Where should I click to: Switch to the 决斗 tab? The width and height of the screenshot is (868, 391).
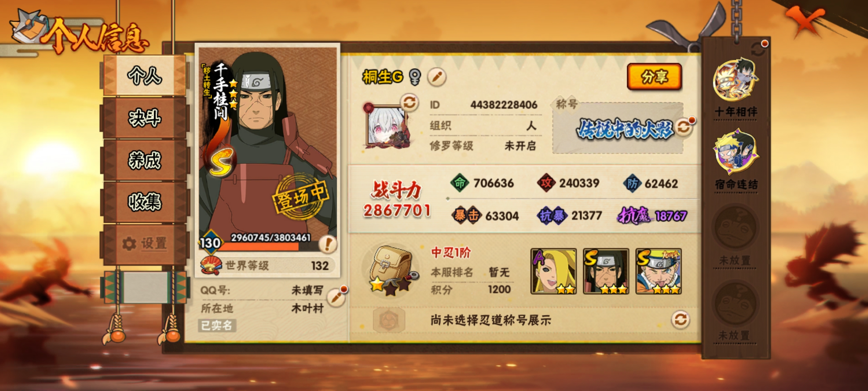tap(145, 118)
